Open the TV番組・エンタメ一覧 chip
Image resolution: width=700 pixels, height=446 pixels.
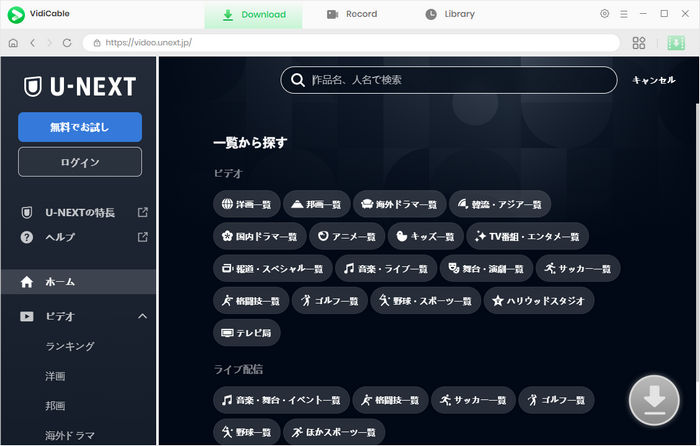[527, 236]
